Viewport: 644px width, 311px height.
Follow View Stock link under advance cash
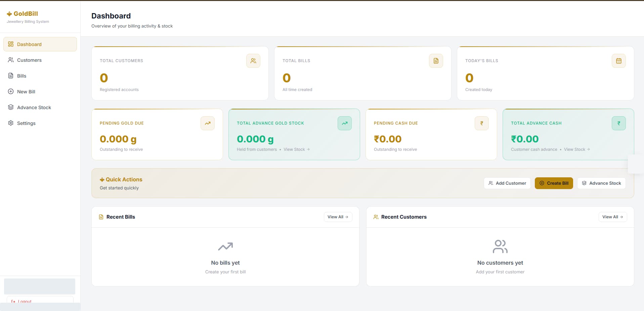577,149
